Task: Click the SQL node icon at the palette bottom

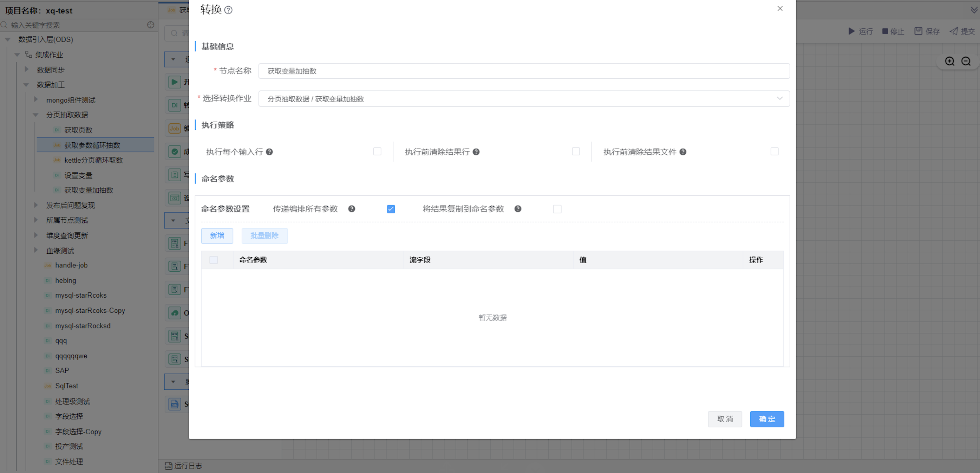Action: tap(175, 404)
